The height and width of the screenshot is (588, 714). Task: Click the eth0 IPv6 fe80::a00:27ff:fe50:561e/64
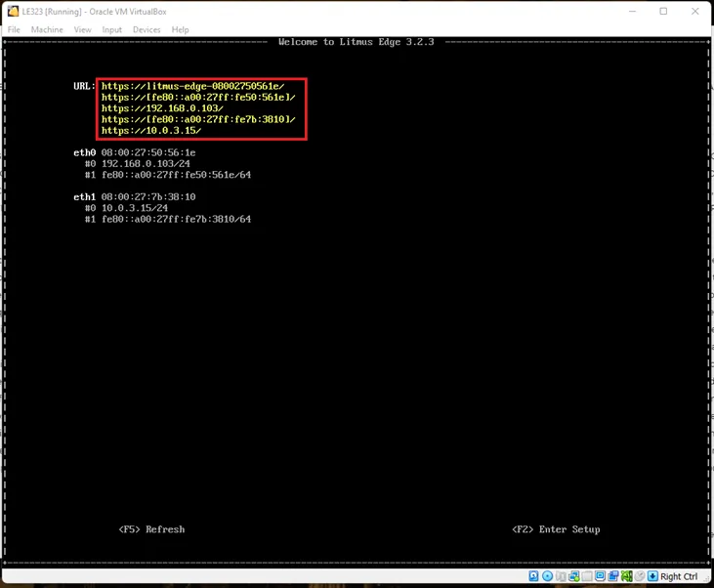176,175
